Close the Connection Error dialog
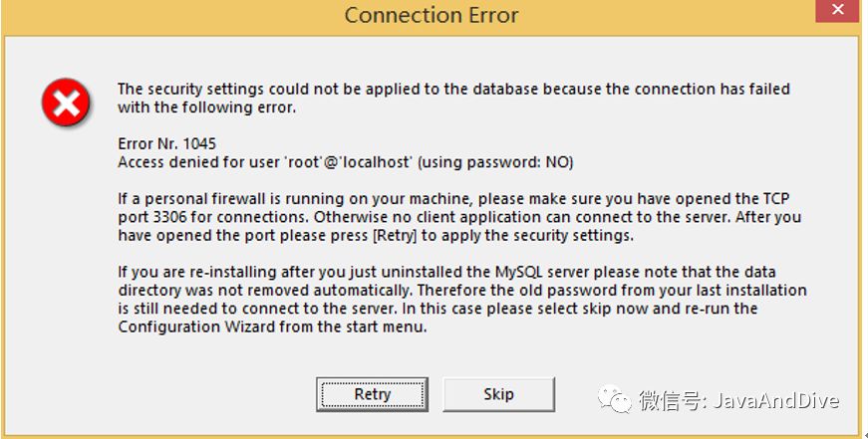This screenshot has width=868, height=439. [840, 12]
